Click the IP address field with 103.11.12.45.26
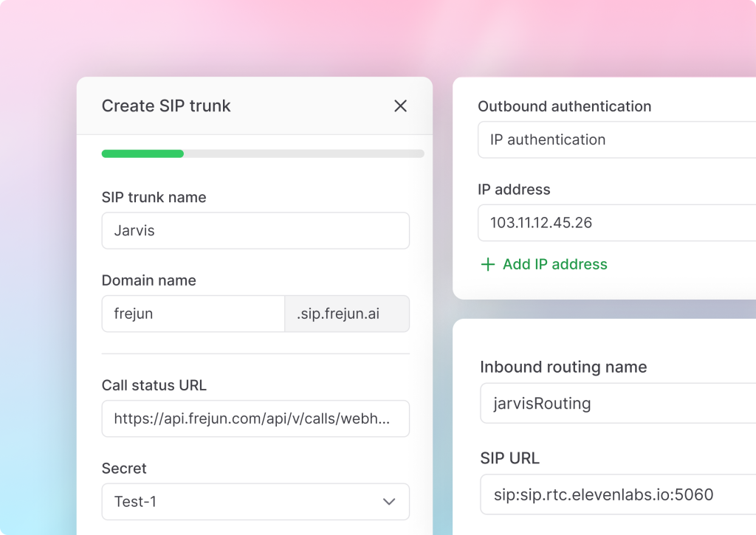 pyautogui.click(x=616, y=223)
